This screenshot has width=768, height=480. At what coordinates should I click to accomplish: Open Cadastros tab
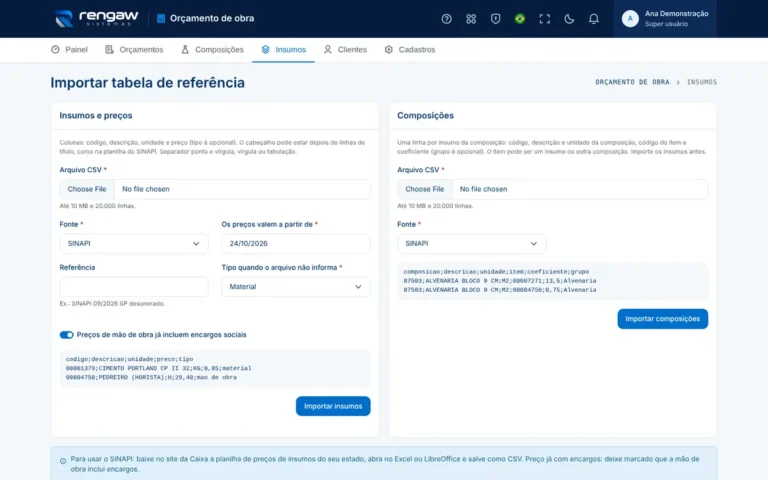[x=410, y=49]
